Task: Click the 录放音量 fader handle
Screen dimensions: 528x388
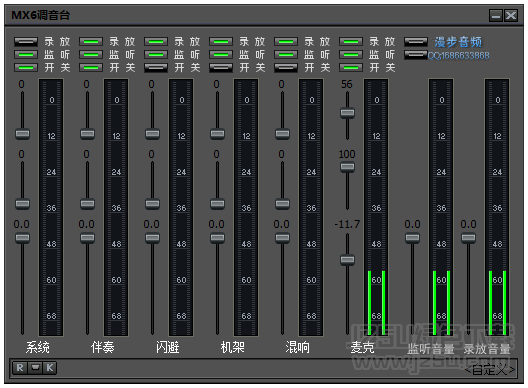Action: [468, 238]
